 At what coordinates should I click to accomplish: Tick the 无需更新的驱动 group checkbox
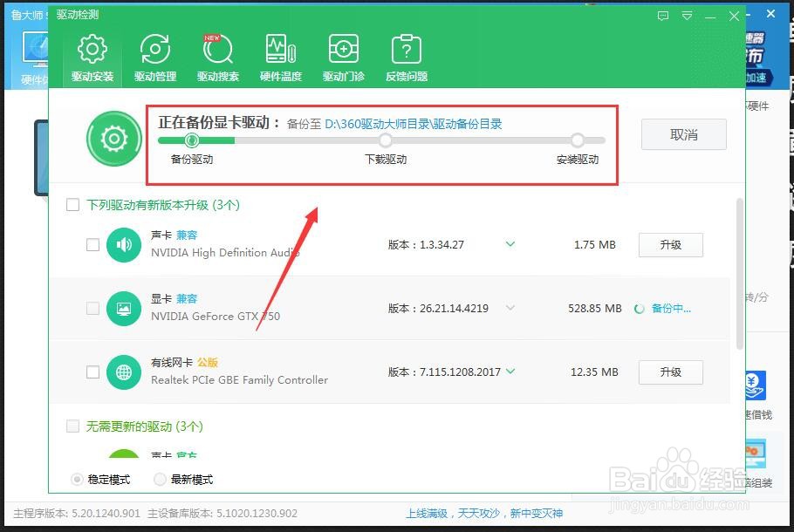coord(73,426)
